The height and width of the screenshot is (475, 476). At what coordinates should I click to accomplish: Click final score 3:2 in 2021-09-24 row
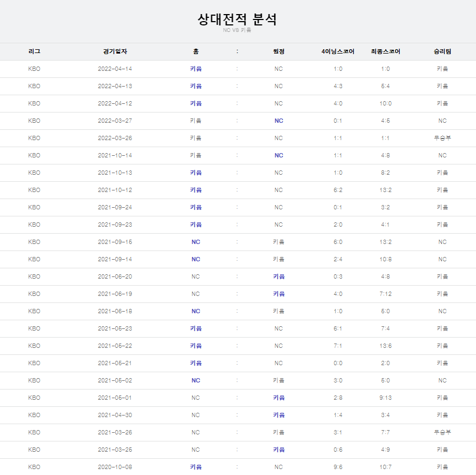[386, 207]
